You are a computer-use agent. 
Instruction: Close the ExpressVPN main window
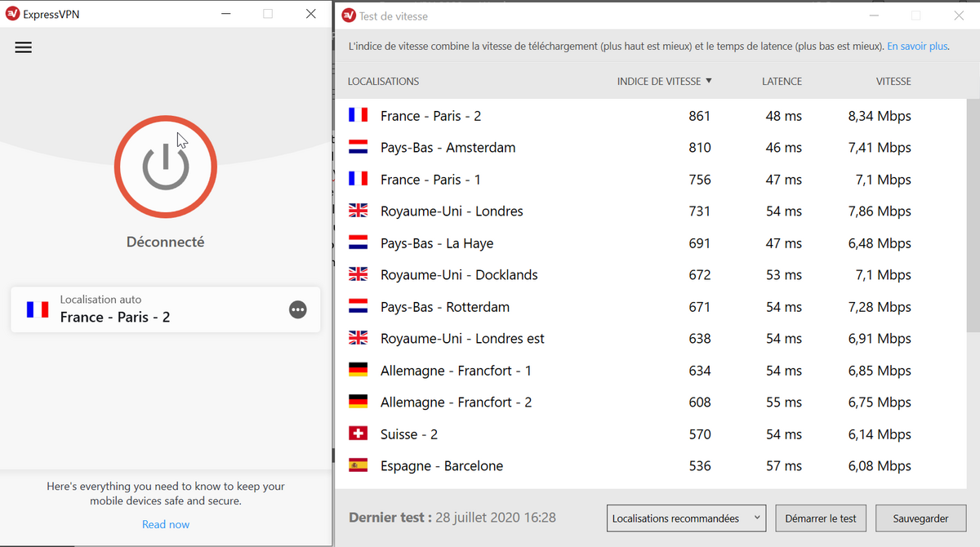click(x=311, y=14)
